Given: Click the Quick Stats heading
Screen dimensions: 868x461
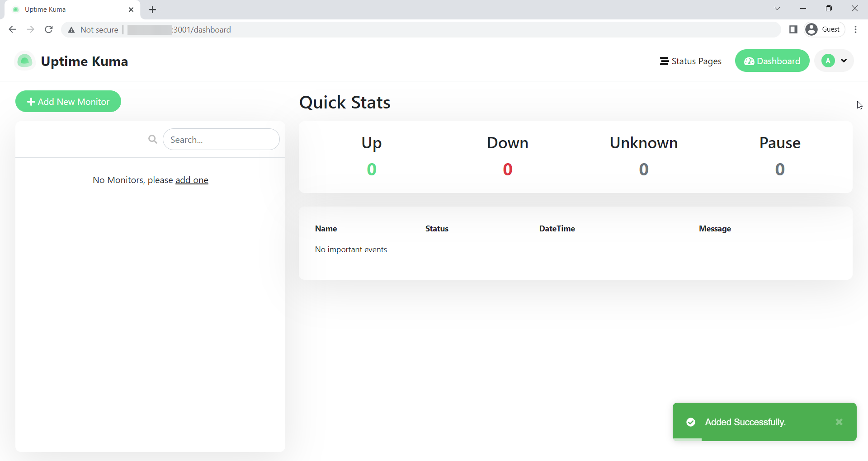Looking at the screenshot, I should (x=345, y=103).
